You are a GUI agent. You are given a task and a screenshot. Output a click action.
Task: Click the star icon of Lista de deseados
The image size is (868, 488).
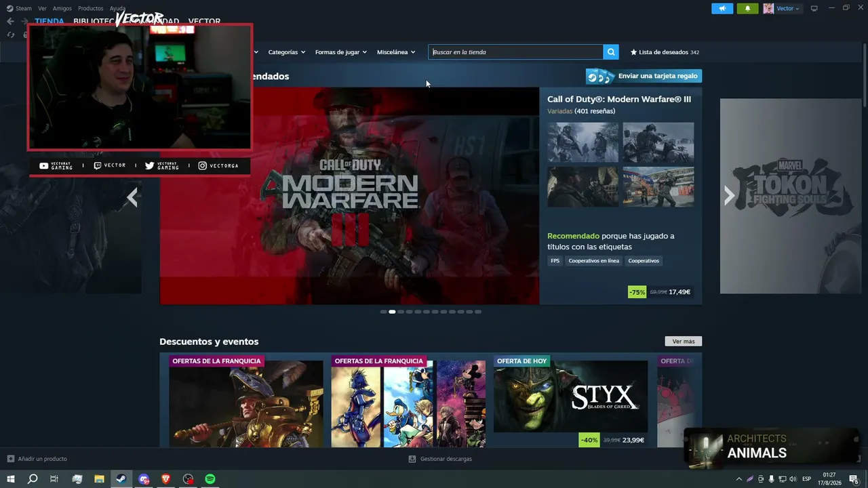pos(634,52)
